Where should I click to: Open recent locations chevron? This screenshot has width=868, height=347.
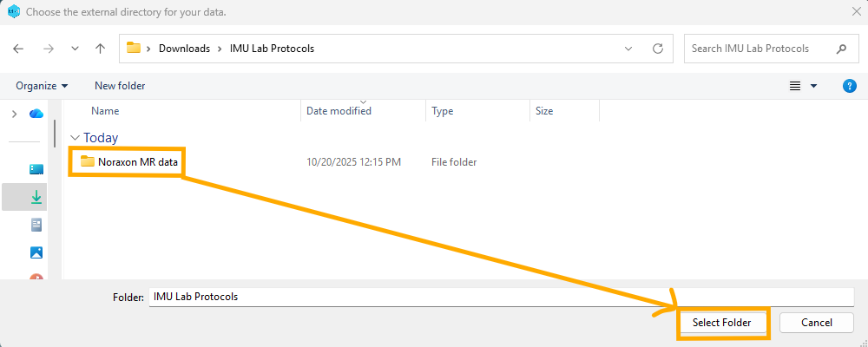tap(76, 49)
